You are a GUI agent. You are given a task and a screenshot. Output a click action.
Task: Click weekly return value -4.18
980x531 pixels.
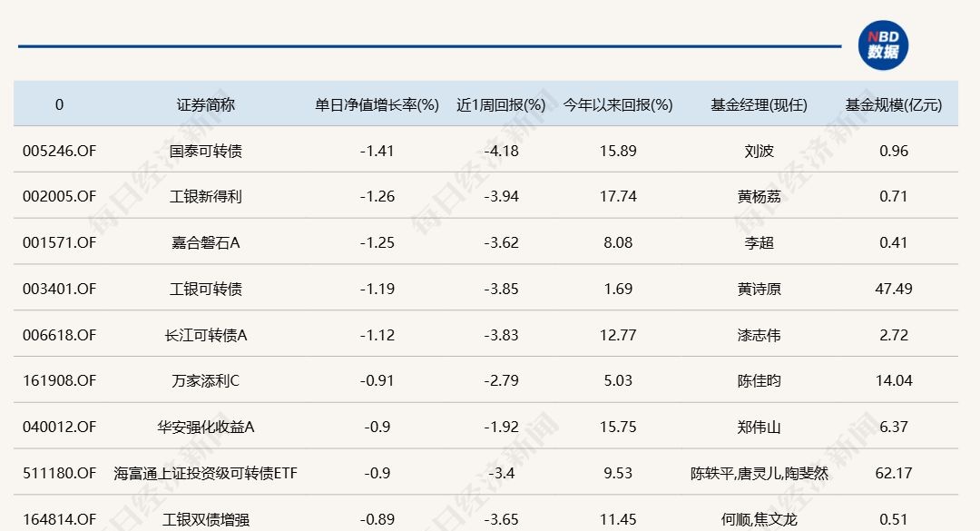[501, 151]
